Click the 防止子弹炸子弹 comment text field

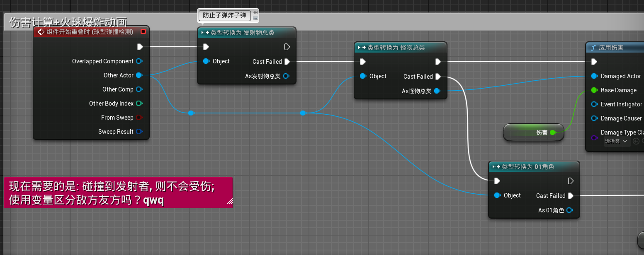click(225, 16)
